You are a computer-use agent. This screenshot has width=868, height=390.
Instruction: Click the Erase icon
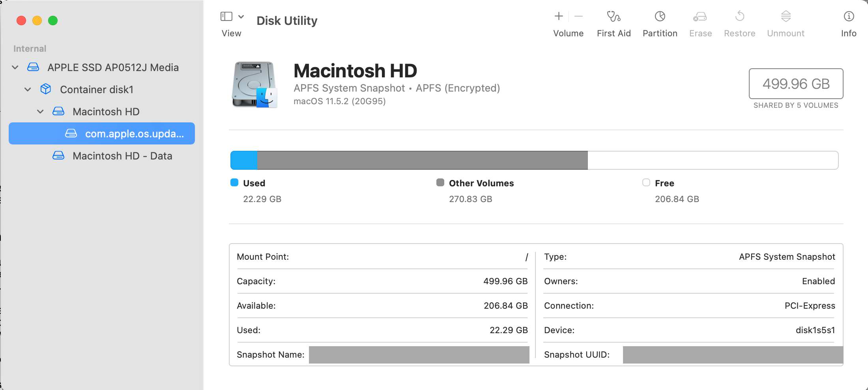(x=700, y=22)
